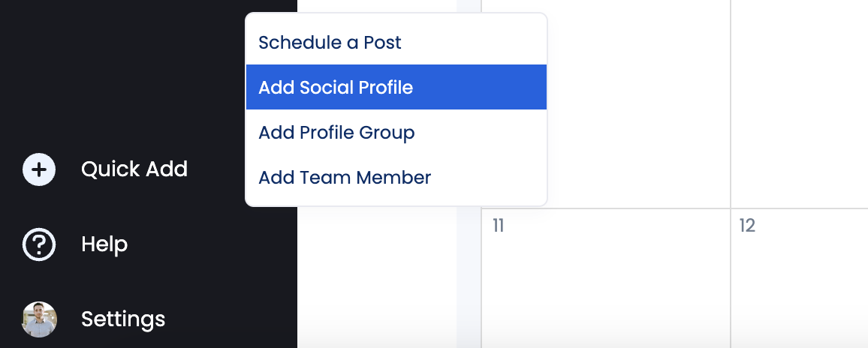Click white panel below the Quick Add menu
The height and width of the screenshot is (348, 868).
click(x=377, y=277)
